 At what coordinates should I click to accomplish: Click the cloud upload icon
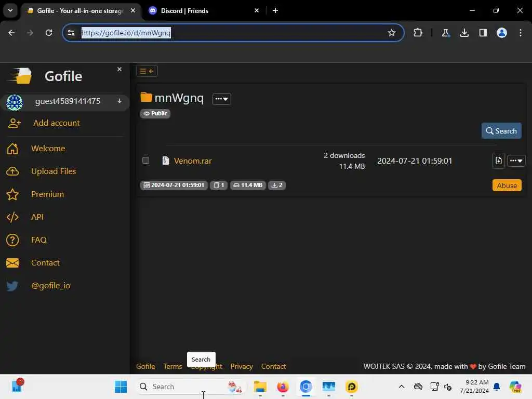click(12, 171)
